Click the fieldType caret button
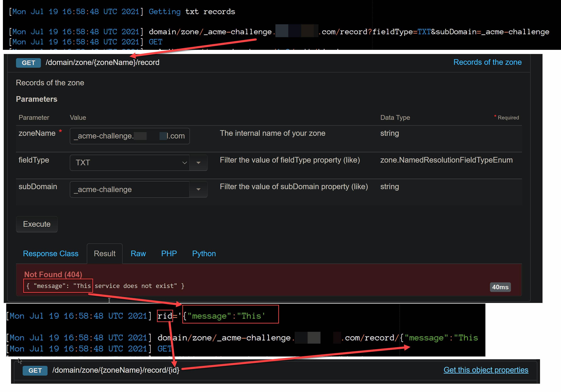This screenshot has height=392, width=561. click(198, 163)
